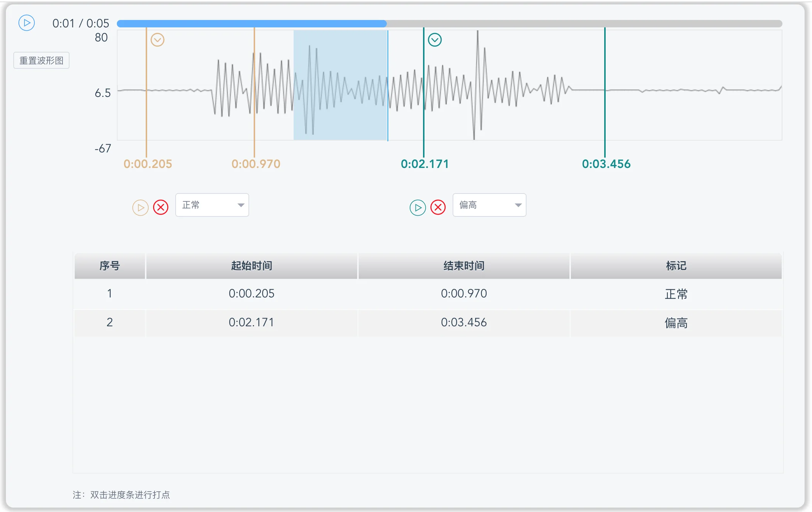
Task: Click the audio progress bar's unplayed portion
Action: [584, 24]
